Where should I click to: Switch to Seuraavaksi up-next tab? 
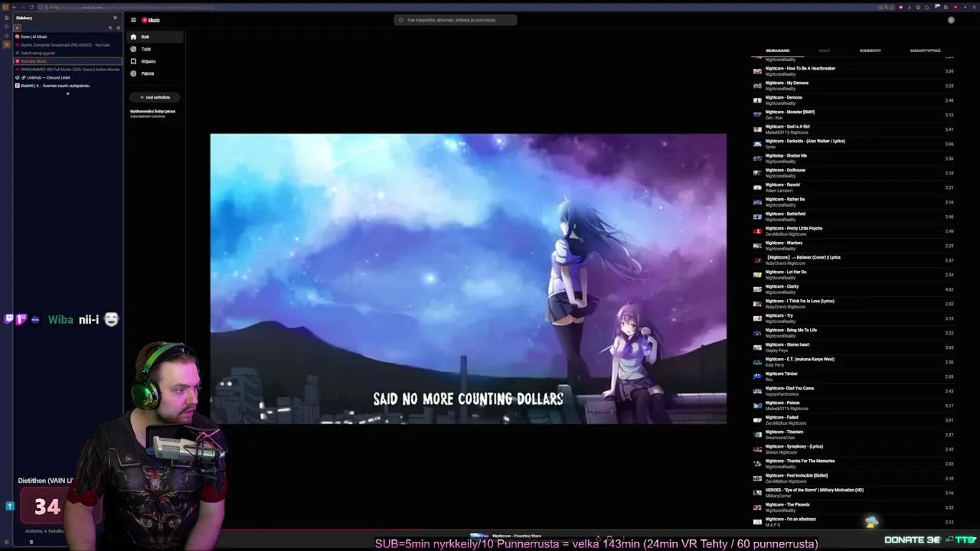click(x=777, y=51)
